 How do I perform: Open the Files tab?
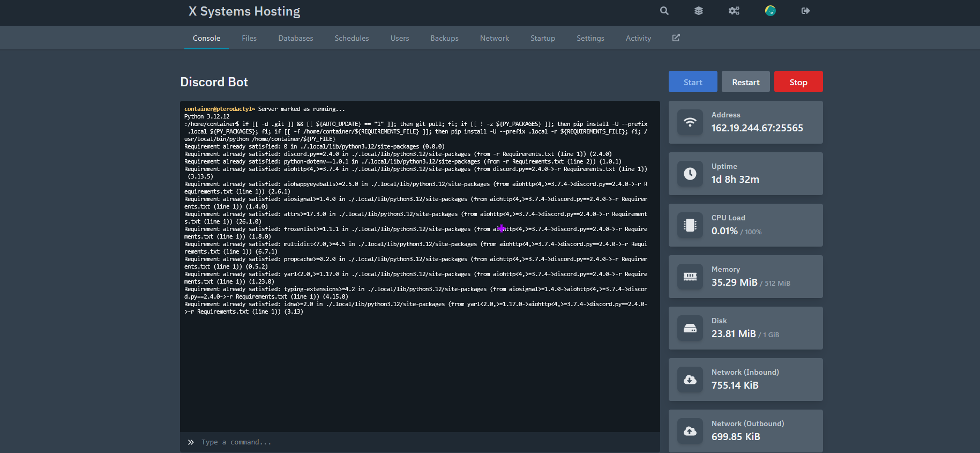click(x=249, y=38)
